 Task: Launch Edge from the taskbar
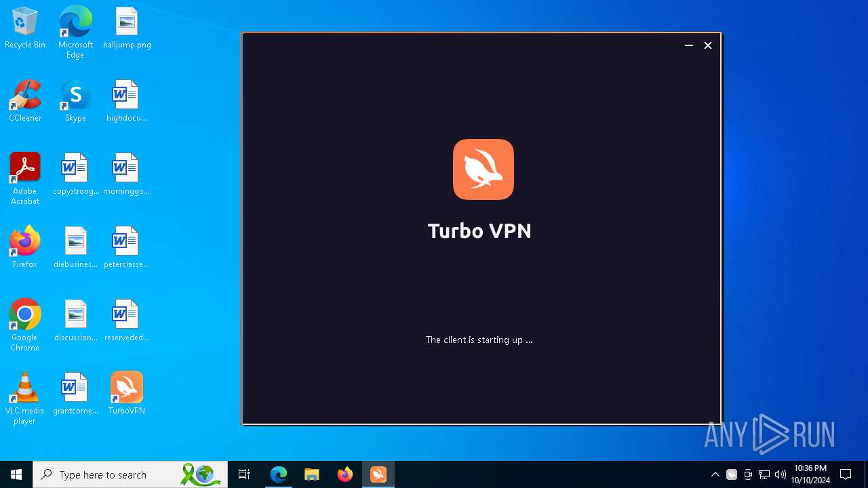[279, 474]
